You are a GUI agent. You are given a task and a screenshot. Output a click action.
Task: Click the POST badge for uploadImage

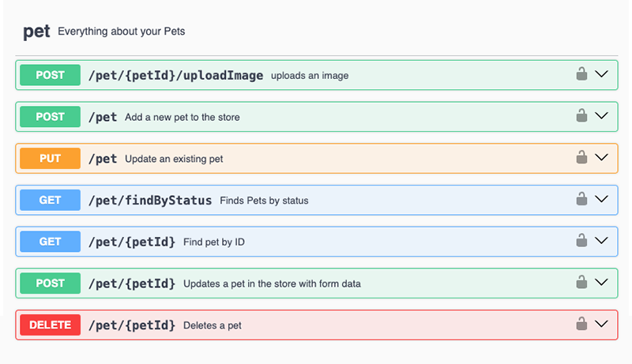(50, 75)
